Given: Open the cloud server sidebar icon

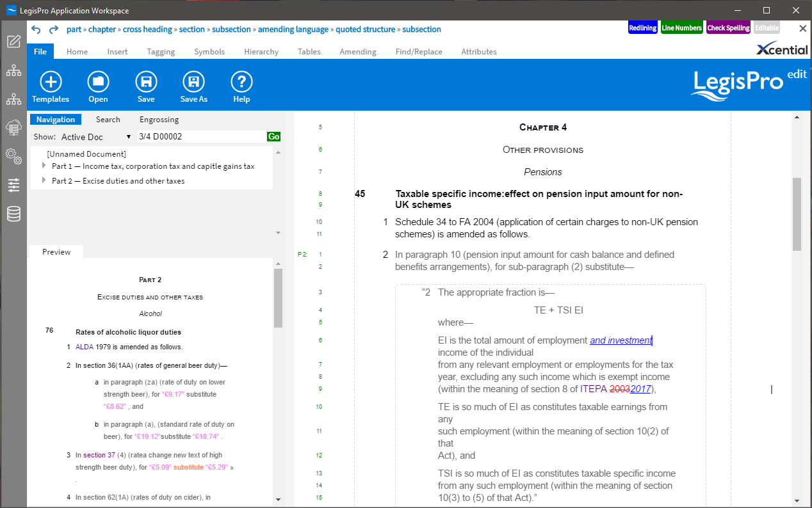Looking at the screenshot, I should pos(13,128).
